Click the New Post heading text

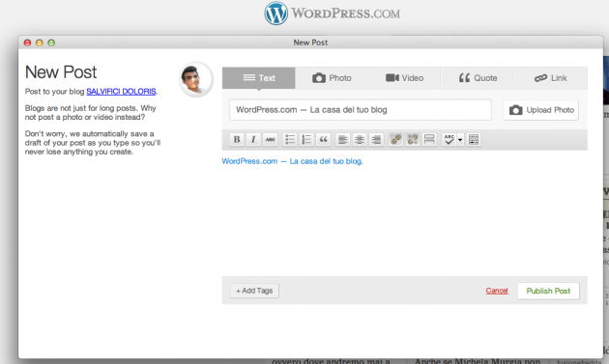[x=61, y=72]
